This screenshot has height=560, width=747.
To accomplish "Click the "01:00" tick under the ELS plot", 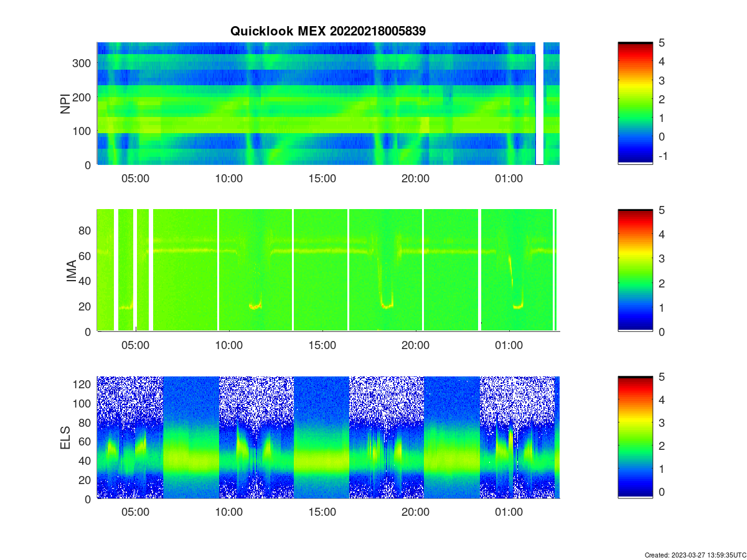I will pos(509,512).
